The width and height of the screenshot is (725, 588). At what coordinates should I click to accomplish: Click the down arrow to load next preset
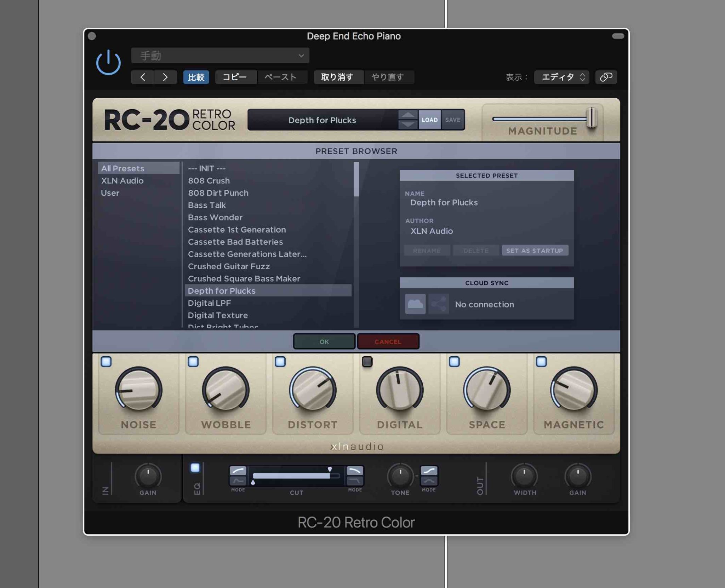click(x=408, y=125)
